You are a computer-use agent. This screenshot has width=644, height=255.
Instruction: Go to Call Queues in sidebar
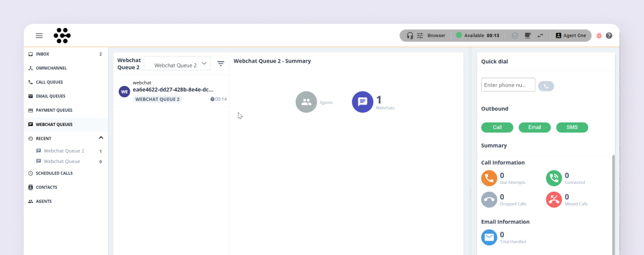(x=49, y=82)
